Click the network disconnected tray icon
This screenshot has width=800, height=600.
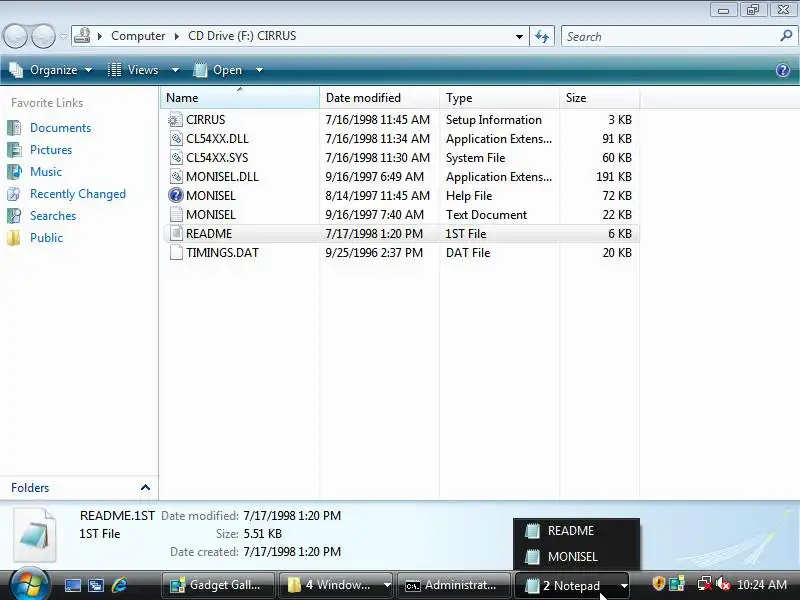(x=705, y=583)
